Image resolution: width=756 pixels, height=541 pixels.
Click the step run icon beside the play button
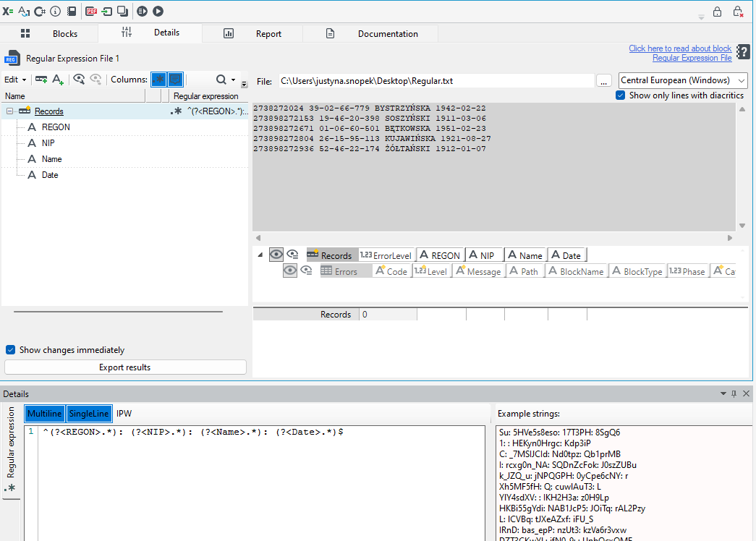pyautogui.click(x=143, y=11)
